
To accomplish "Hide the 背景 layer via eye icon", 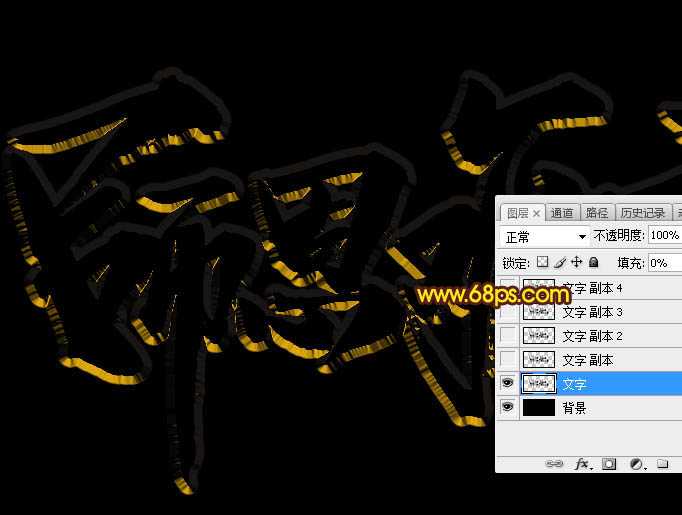I will 507,407.
